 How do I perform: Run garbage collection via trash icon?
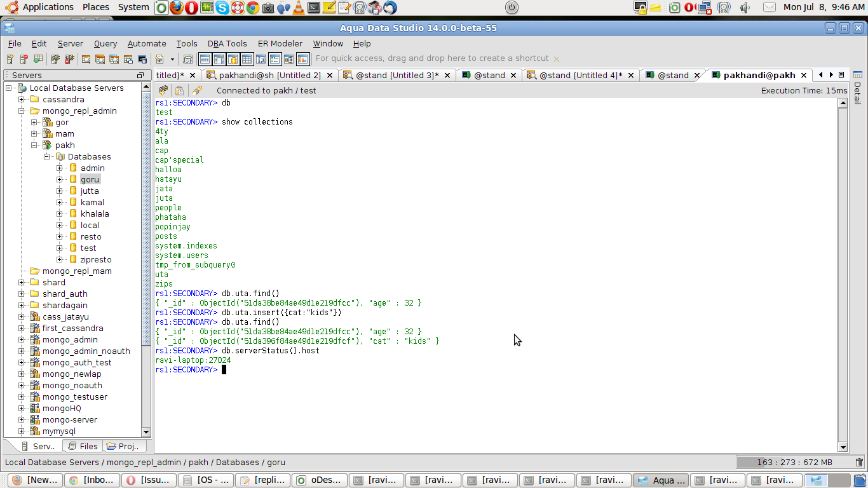pyautogui.click(x=860, y=463)
